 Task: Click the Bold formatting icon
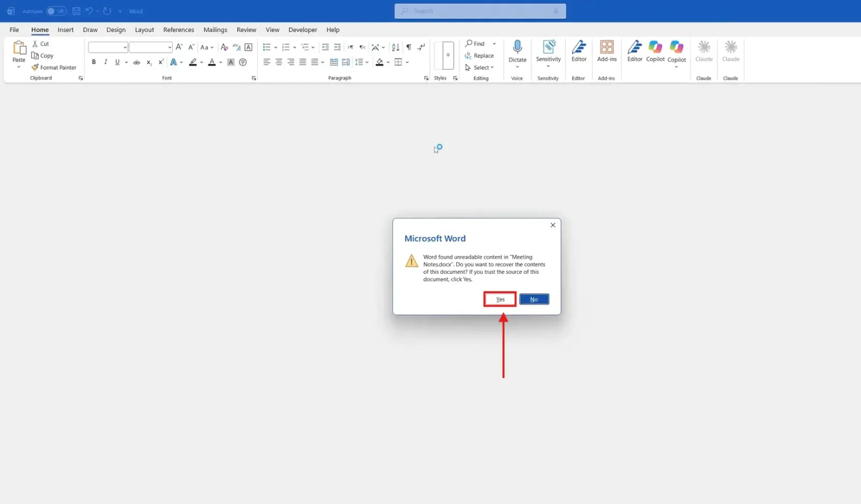(94, 62)
